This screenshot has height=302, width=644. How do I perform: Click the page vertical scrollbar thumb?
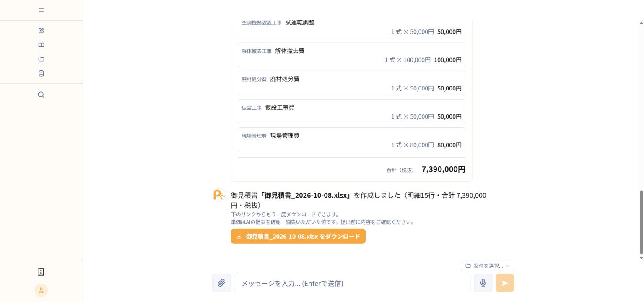641,222
